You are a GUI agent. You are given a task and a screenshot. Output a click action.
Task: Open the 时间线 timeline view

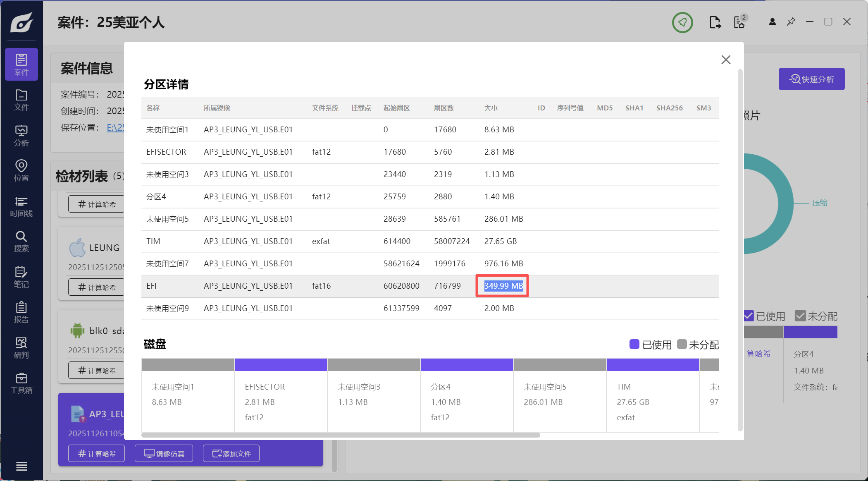pos(21,206)
